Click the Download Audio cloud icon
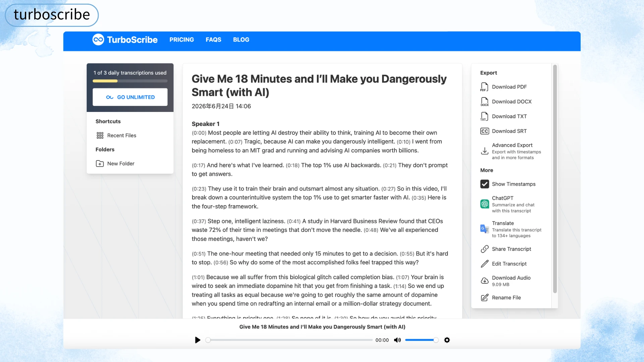 (484, 281)
